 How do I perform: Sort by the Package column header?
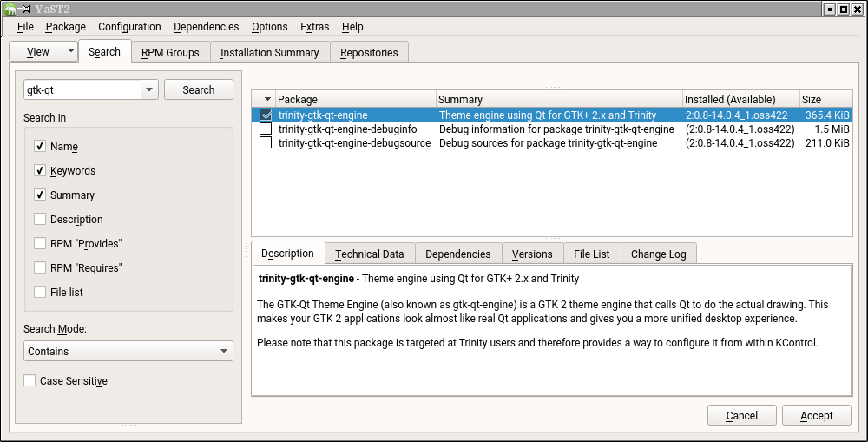click(356, 99)
